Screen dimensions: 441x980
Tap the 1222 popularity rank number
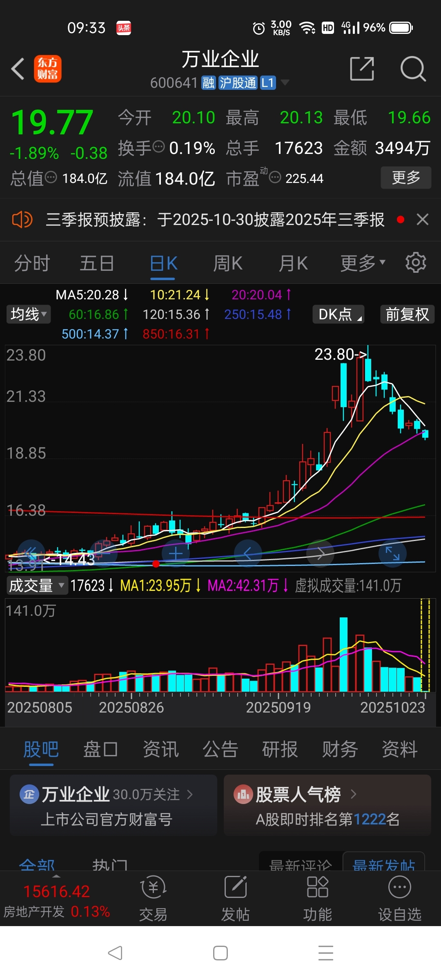[x=370, y=819]
